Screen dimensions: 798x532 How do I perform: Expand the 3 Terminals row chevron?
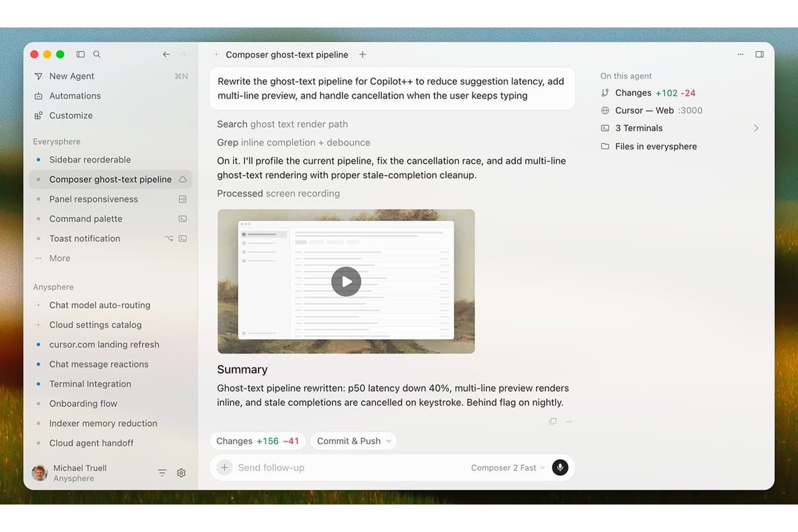[756, 128]
